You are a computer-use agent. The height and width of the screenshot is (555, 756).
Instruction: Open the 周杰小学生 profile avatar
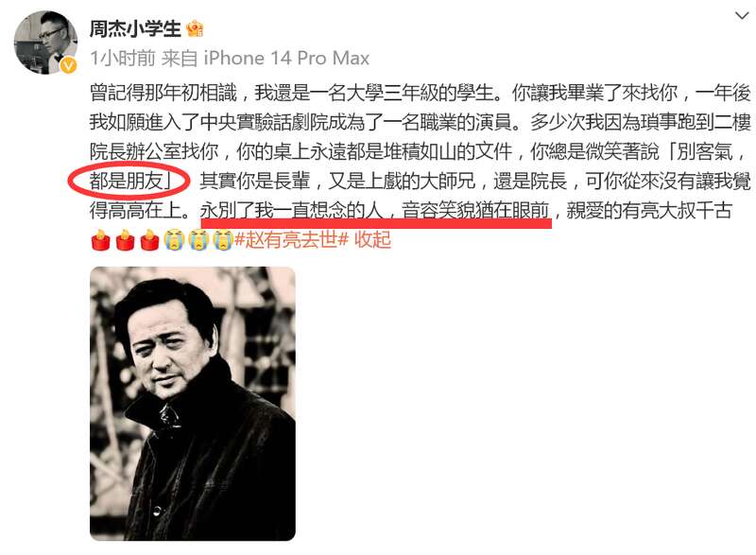tap(45, 43)
